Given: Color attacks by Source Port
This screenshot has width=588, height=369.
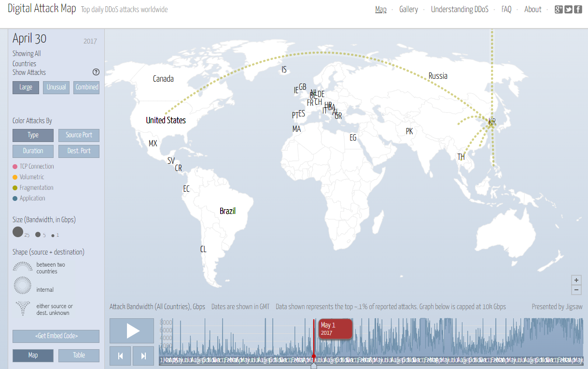Looking at the screenshot, I should pyautogui.click(x=79, y=135).
